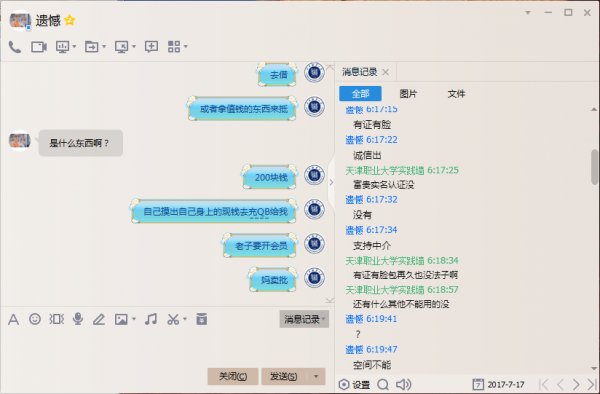
Task: Expand the send button options arrow
Action: click(x=316, y=376)
